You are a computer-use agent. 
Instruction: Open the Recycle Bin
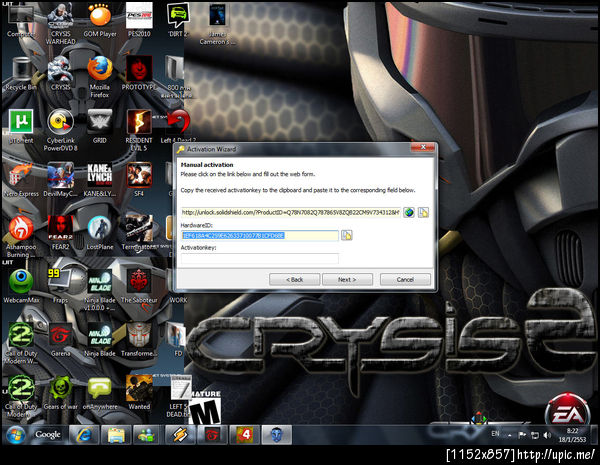pos(21,75)
